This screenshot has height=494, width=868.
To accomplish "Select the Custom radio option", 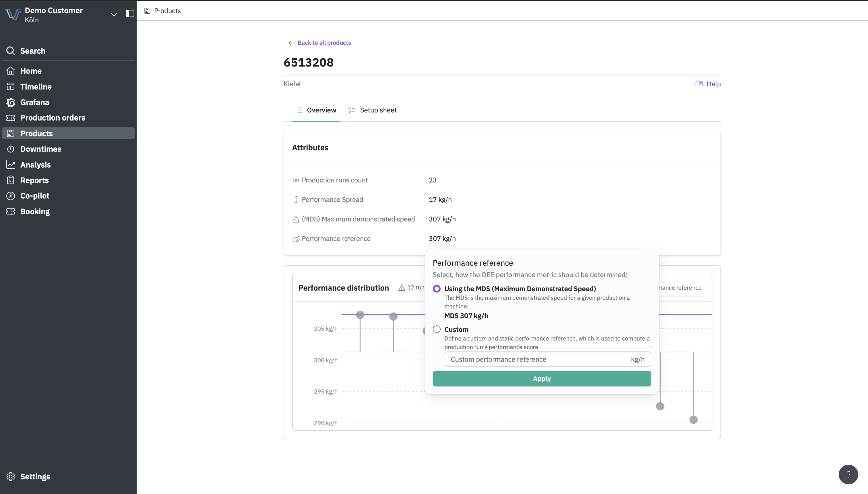I will coord(437,329).
